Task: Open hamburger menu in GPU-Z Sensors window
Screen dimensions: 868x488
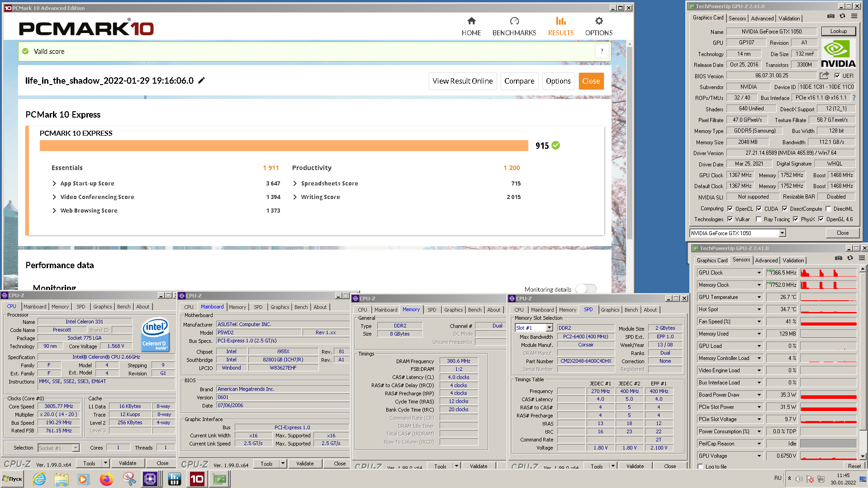Action: coord(862,258)
